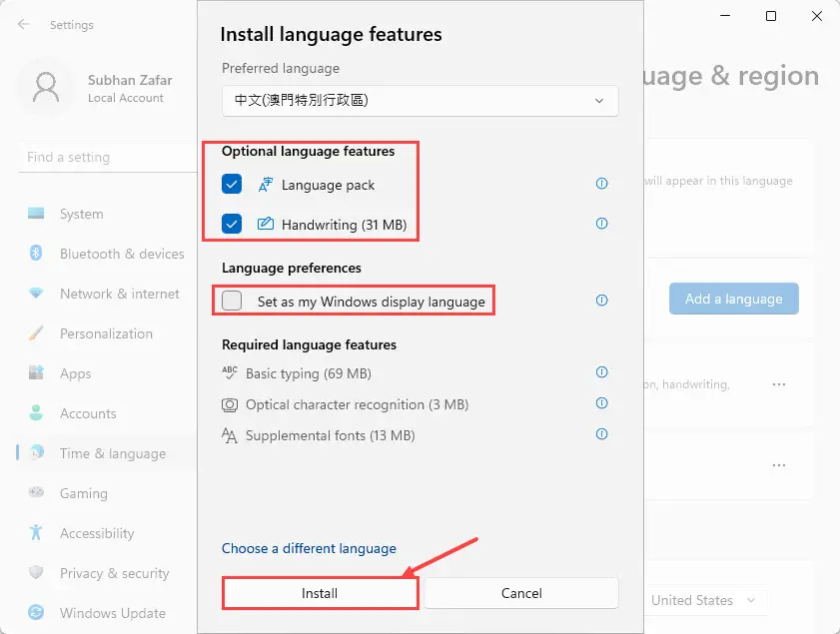
Task: Click the System monitor icon in sidebar
Action: pyautogui.click(x=36, y=213)
